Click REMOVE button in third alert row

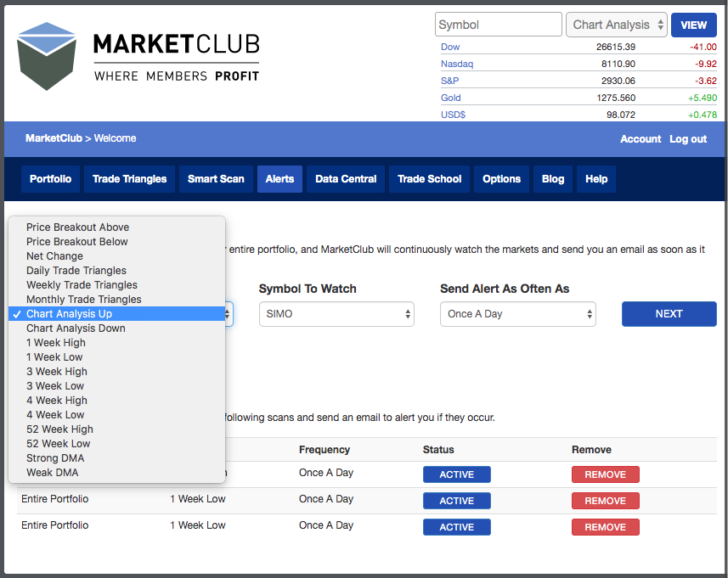[x=606, y=527]
